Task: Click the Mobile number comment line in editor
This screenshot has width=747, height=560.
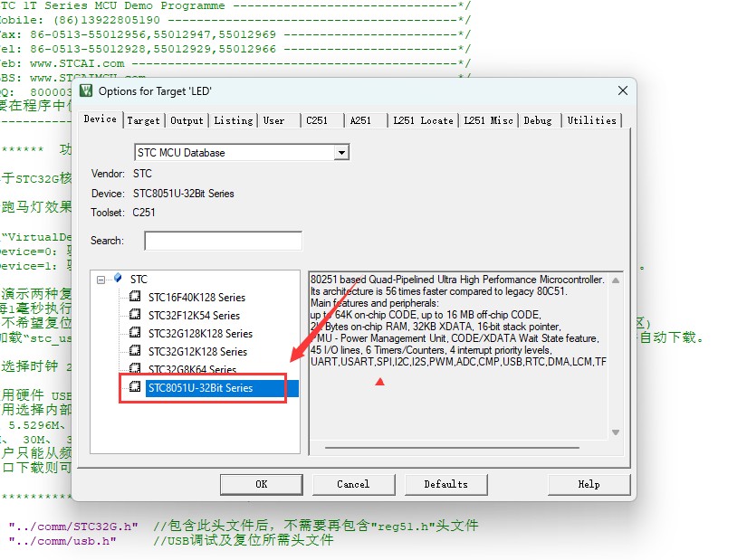Action: [x=234, y=21]
